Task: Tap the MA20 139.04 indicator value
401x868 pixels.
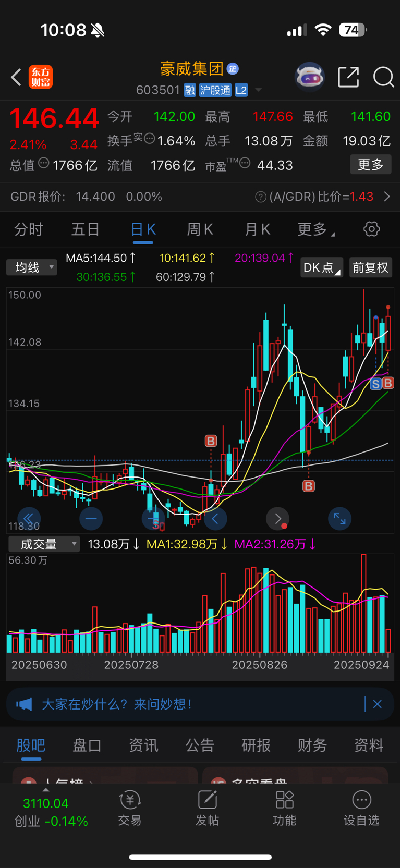Action: (x=264, y=258)
